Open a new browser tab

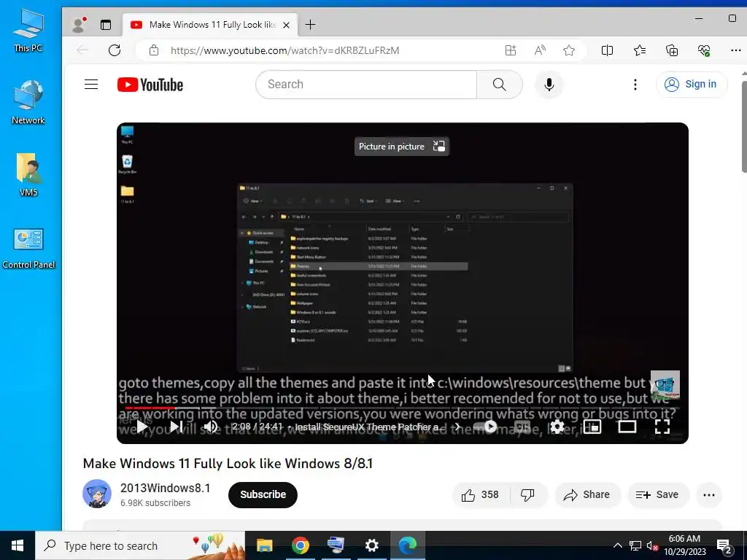(x=310, y=24)
